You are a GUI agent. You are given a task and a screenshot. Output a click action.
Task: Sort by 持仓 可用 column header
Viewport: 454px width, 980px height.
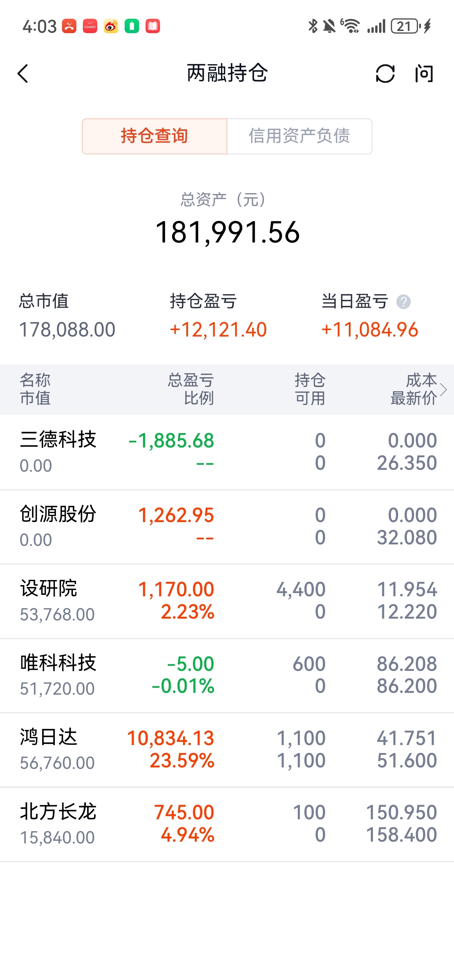[x=310, y=389]
